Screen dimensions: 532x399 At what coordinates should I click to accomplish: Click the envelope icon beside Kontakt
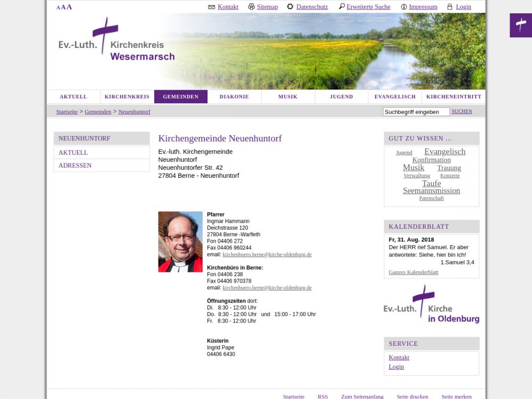[211, 7]
